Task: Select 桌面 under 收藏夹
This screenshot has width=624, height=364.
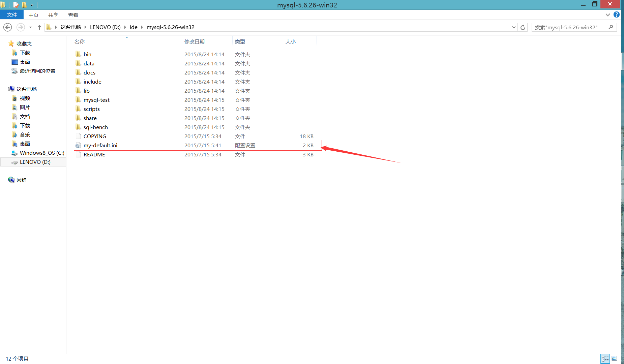Action: click(25, 62)
